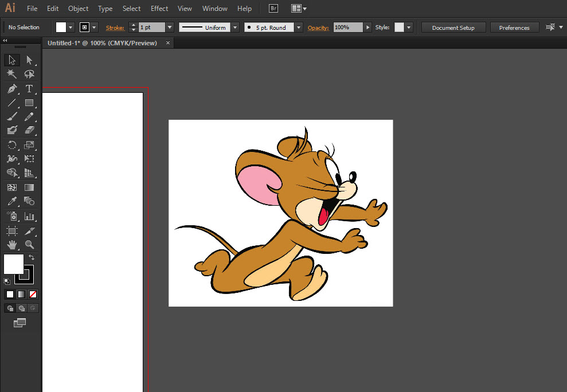
Task: Open the change screen mode button
Action: tap(20, 323)
